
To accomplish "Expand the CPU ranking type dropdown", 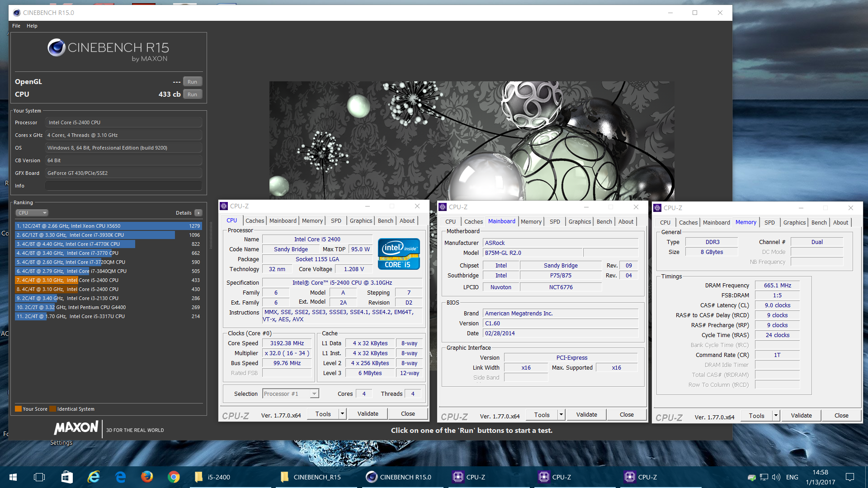I will tap(32, 213).
